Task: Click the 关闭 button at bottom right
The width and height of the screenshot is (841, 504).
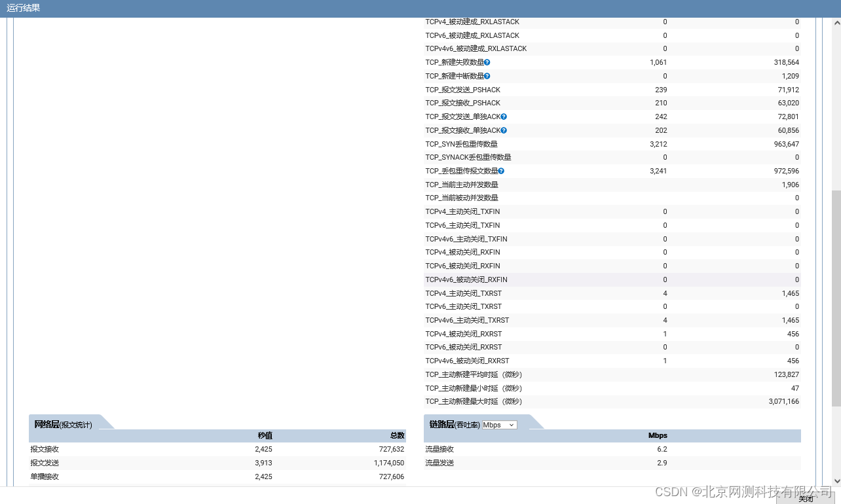Action: (x=806, y=499)
